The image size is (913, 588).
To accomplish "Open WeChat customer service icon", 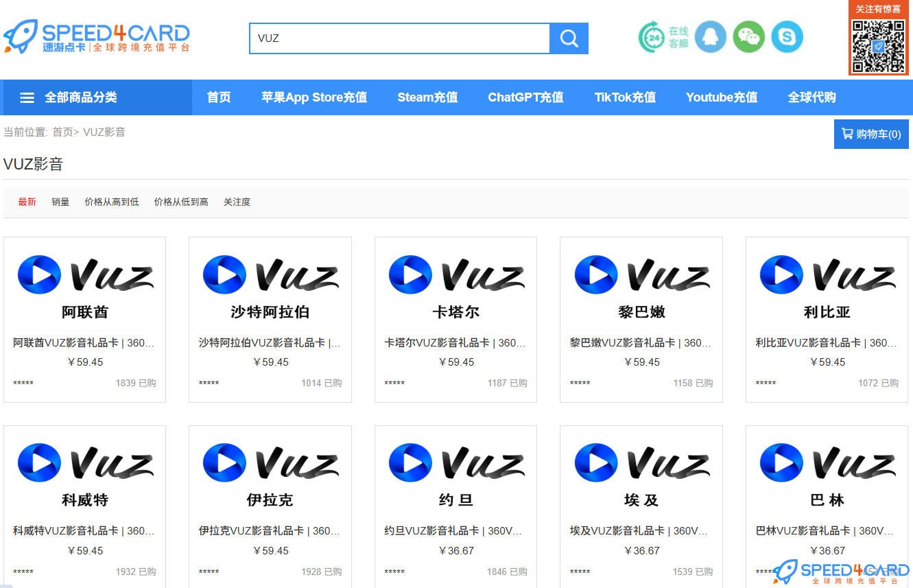I will [x=748, y=37].
